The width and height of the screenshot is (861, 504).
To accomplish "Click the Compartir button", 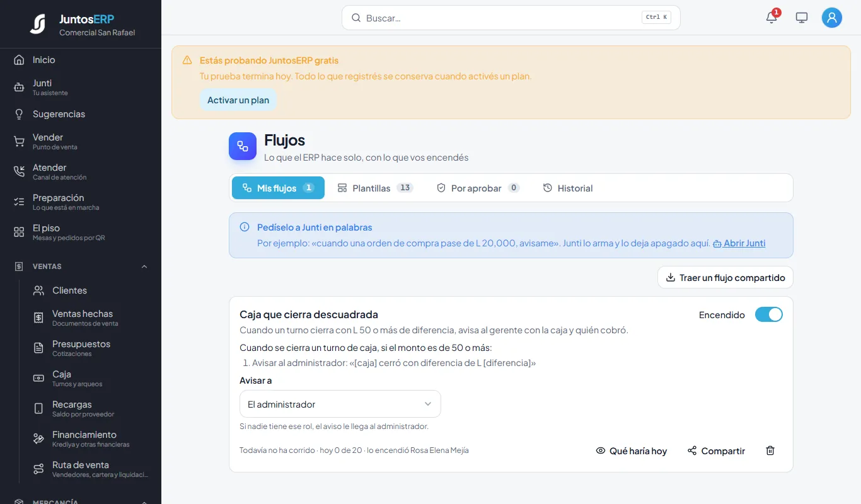I will 716,450.
